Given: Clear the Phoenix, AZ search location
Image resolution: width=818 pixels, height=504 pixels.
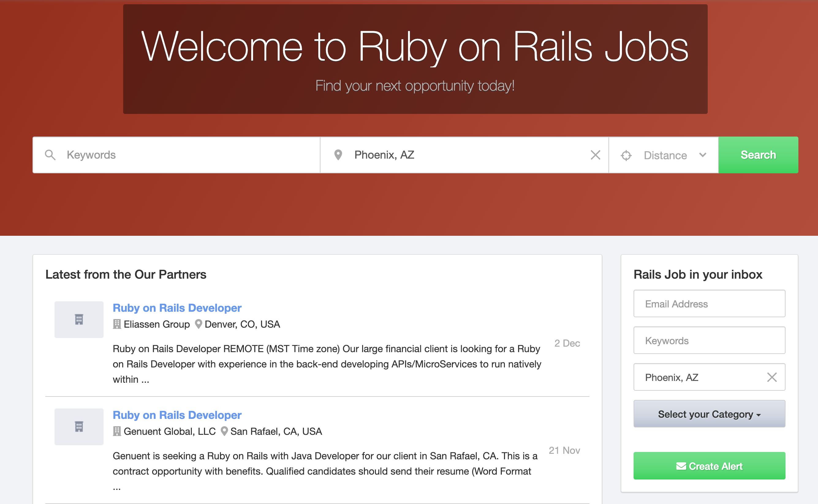Looking at the screenshot, I should [x=595, y=155].
